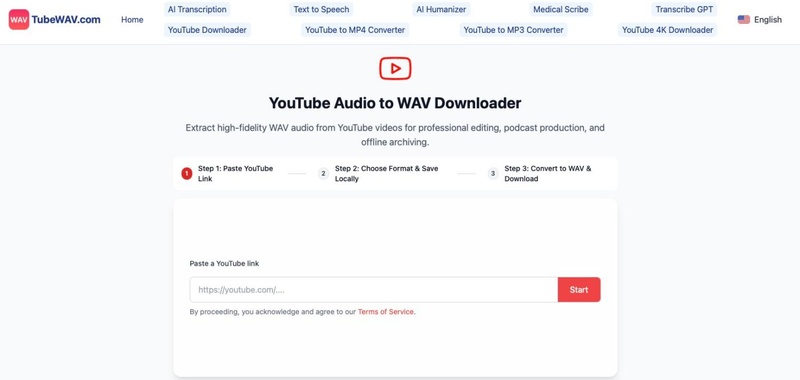Open the Transcribe GPT link

click(x=684, y=9)
